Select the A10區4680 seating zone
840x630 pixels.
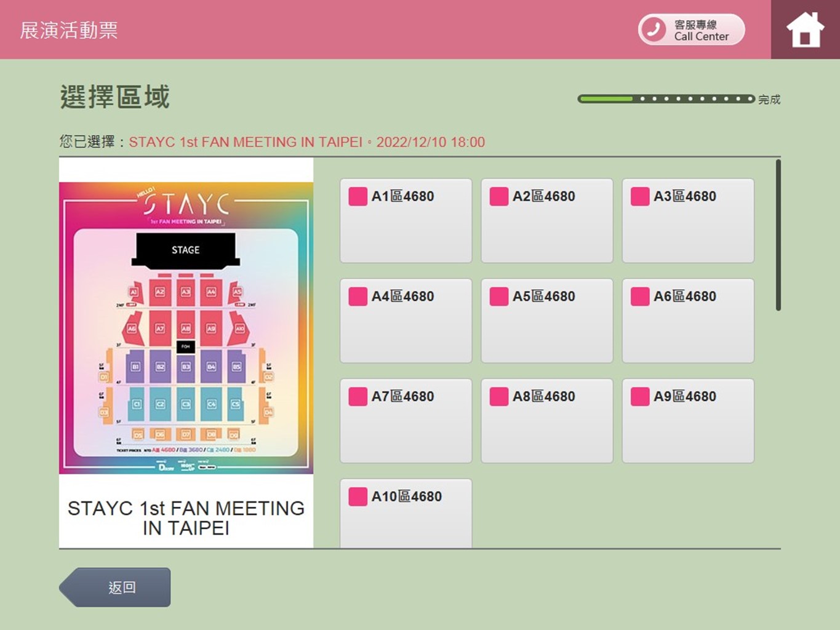pos(406,514)
